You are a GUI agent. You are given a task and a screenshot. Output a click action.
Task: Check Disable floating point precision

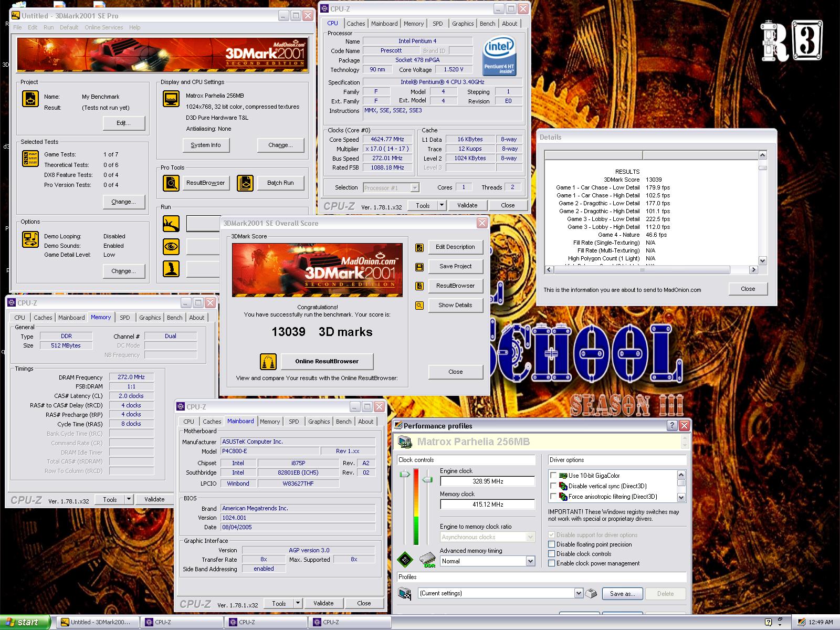click(552, 544)
